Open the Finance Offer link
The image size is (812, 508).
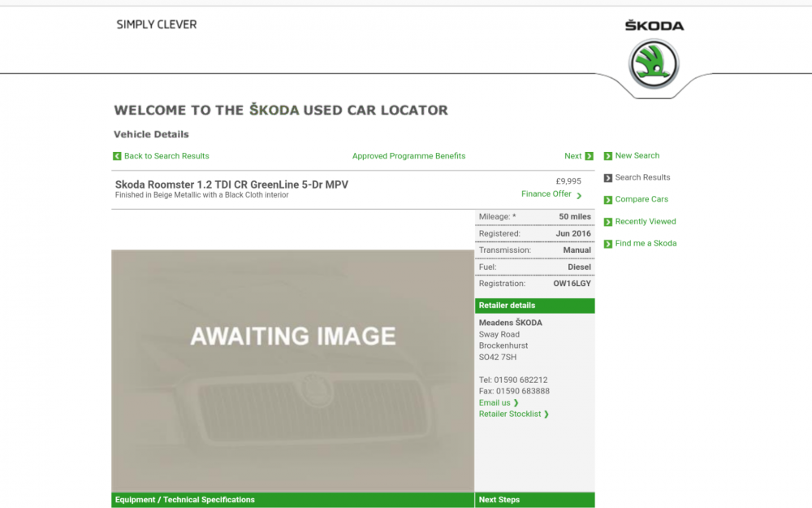pos(546,194)
